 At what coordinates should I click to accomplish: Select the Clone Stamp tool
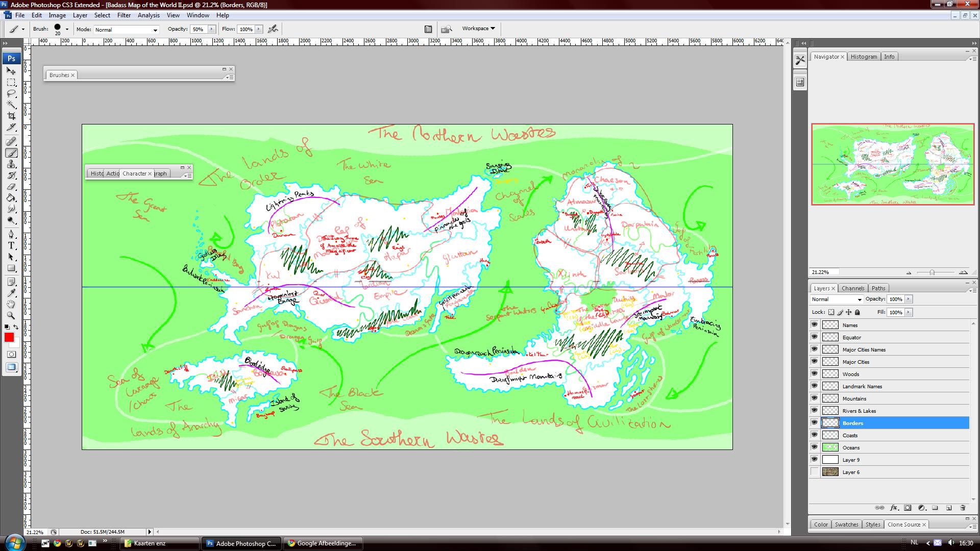coord(11,164)
